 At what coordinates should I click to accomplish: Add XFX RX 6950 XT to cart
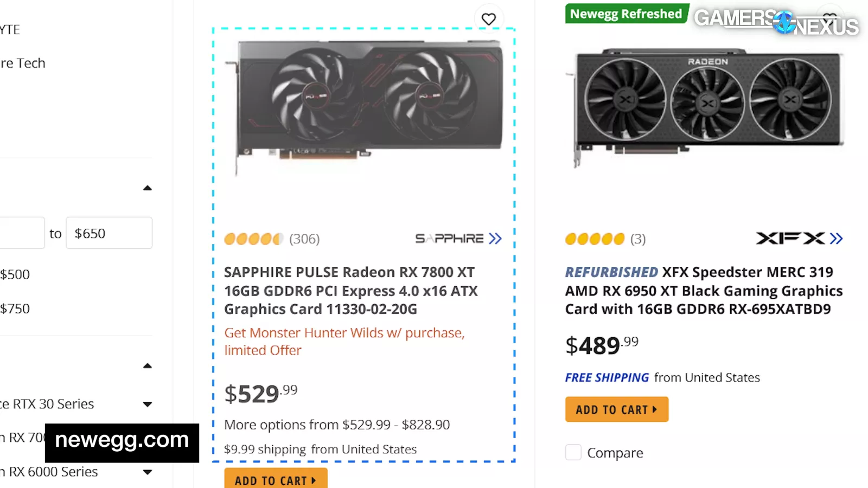pos(616,409)
